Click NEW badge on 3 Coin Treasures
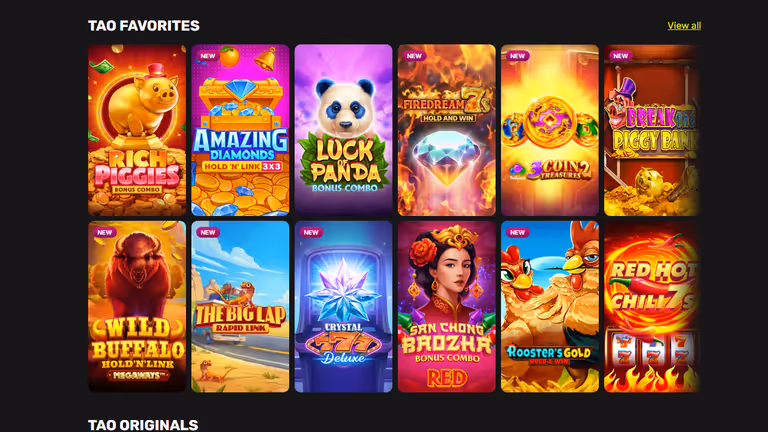Screen dimensions: 768x432 pyautogui.click(x=517, y=56)
